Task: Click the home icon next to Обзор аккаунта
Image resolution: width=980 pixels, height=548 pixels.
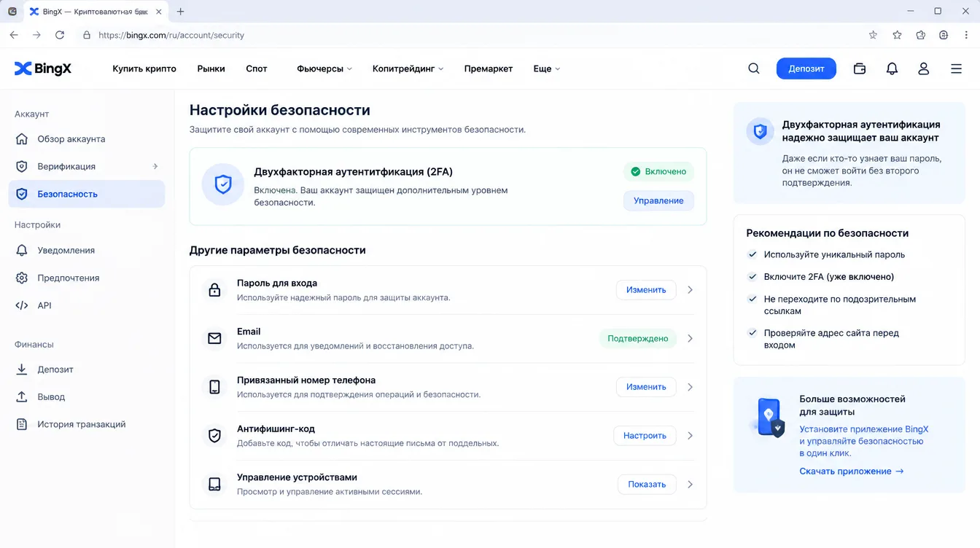Action: 22,139
